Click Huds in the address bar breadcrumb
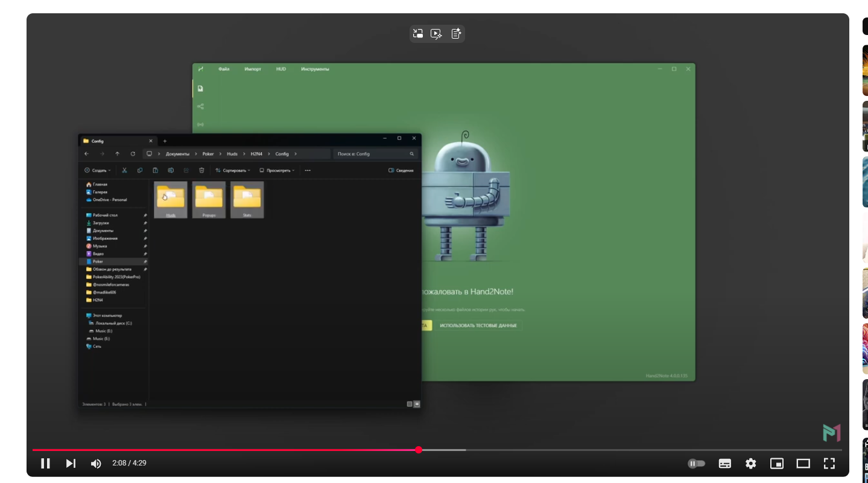Viewport: 868px width, 483px height. 232,154
